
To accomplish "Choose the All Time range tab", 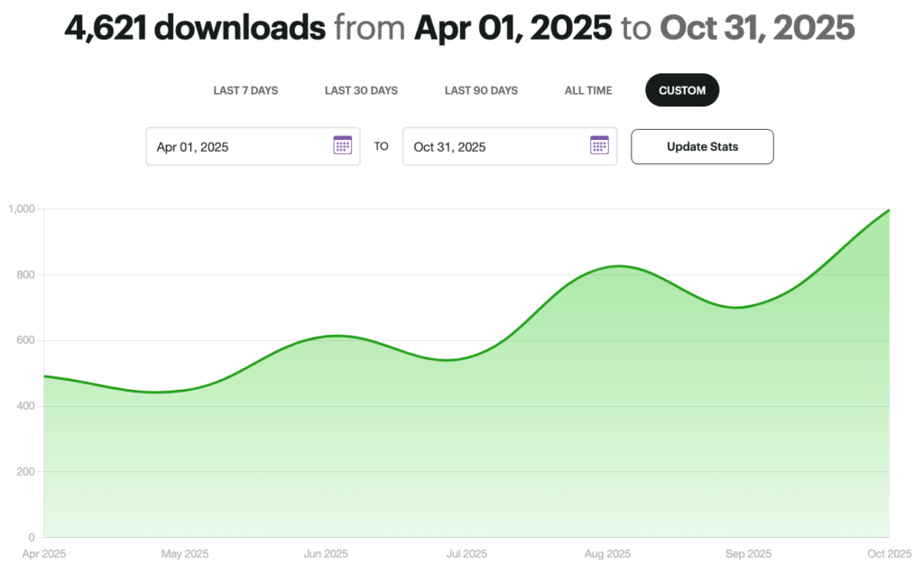I will coord(588,90).
